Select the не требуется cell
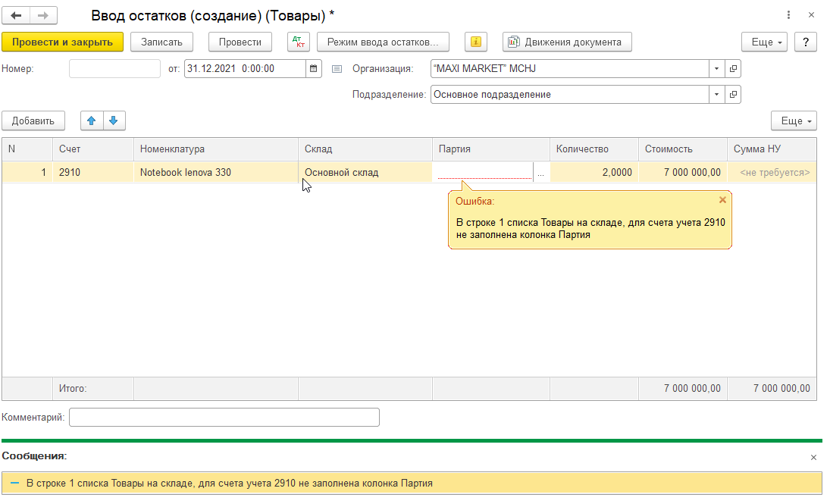 tap(772, 172)
